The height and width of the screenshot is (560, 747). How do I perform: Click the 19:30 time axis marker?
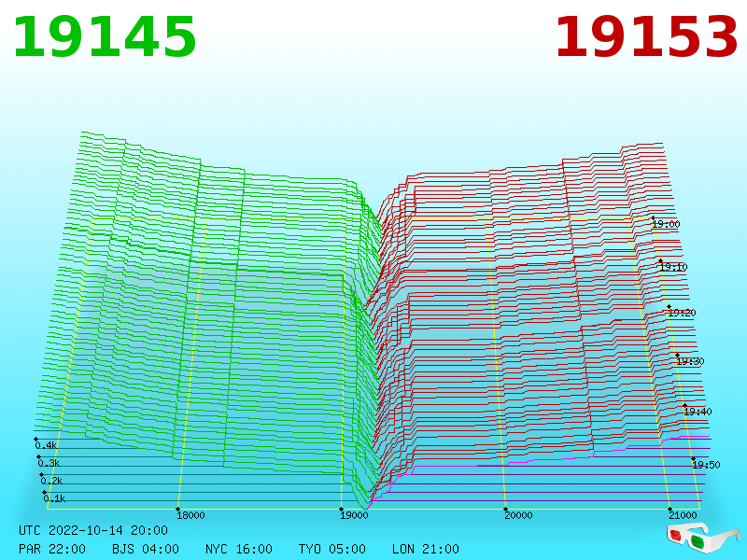click(690, 361)
